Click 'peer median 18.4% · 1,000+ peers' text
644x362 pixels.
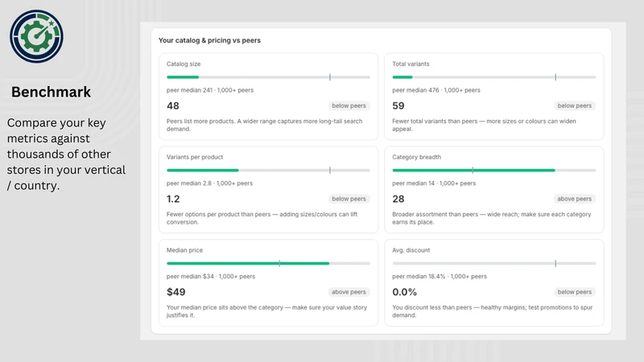coord(440,277)
